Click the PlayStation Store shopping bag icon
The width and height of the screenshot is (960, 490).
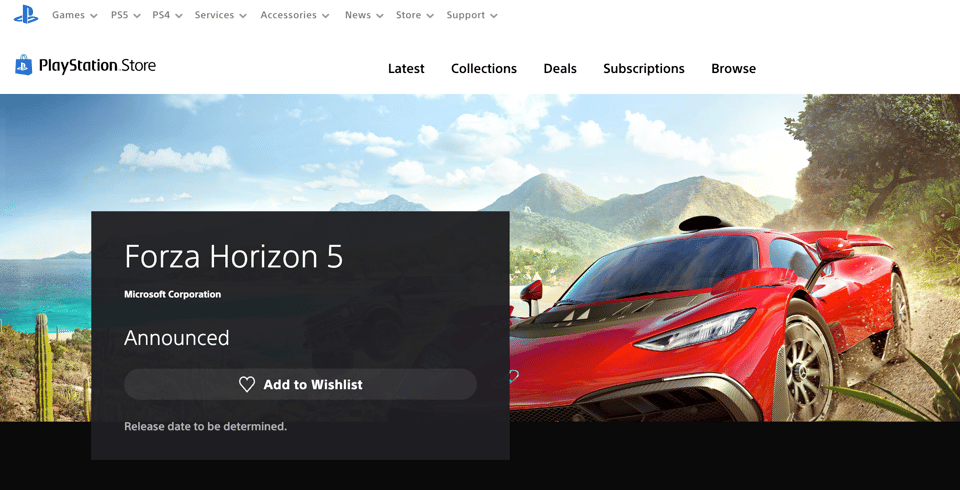(23, 66)
